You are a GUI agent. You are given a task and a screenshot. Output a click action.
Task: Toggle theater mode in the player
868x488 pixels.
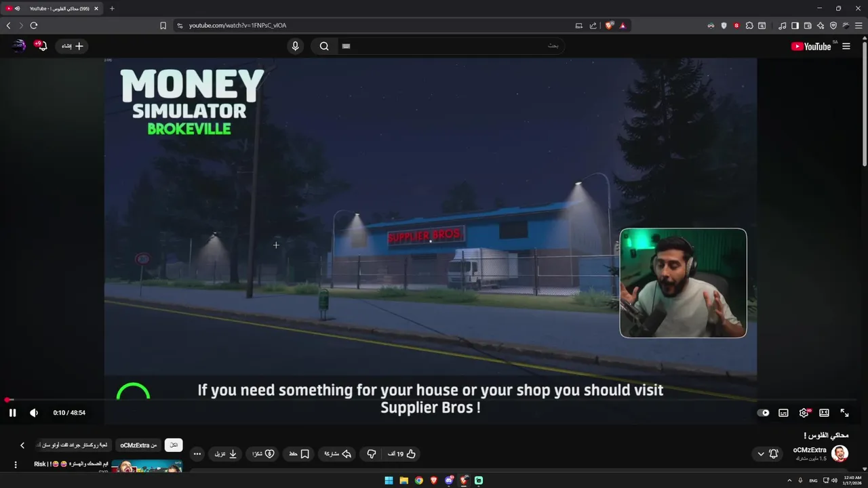[824, 413]
